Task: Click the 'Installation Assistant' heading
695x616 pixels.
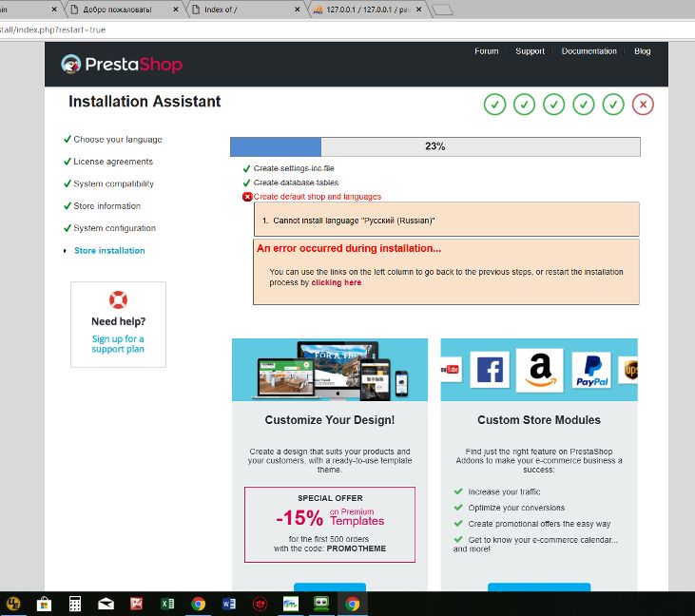Action: click(145, 102)
